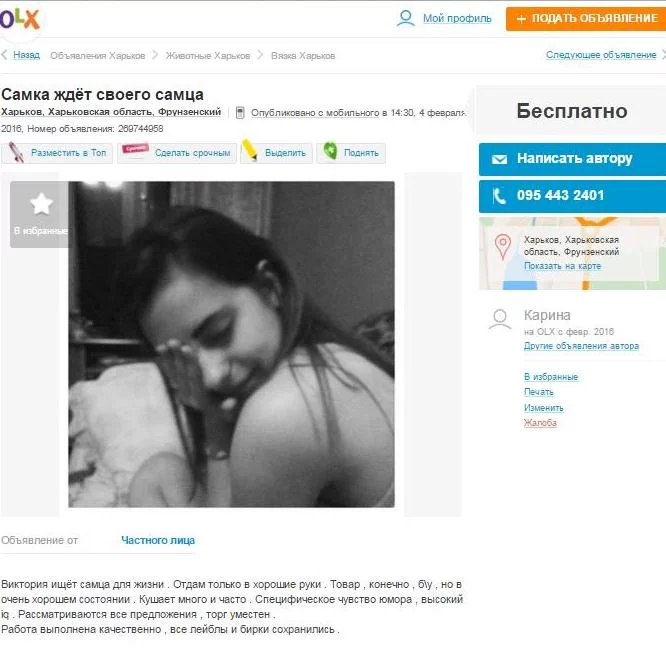
Task: Click phone icon beside 095 443 2401
Action: pyautogui.click(x=499, y=196)
